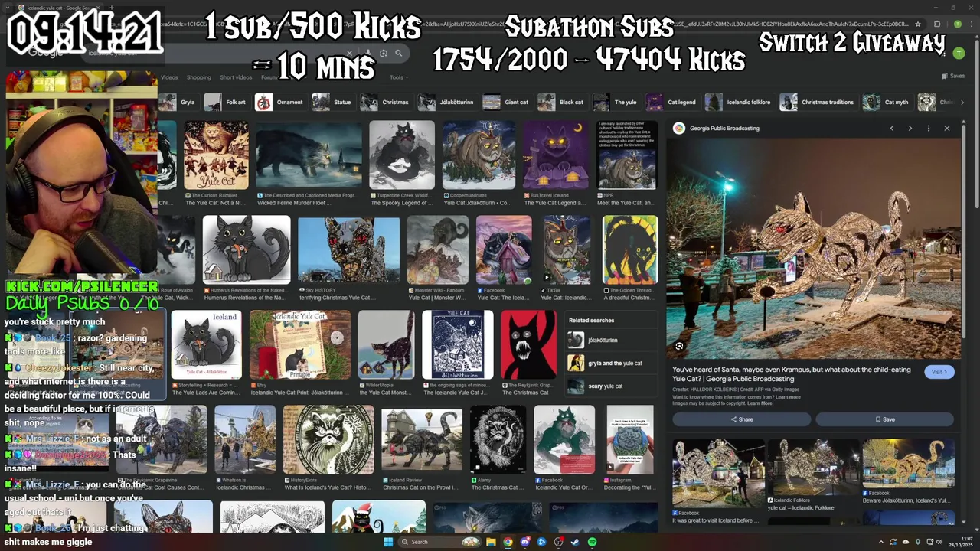Select the Icelandic folklore filter chip
This screenshot has height=551, width=980.
pyautogui.click(x=739, y=103)
